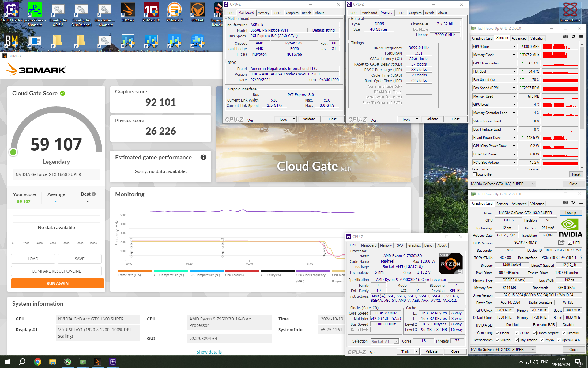
Task: Select the PCMark 10 desktop icon
Action: pyautogui.click(x=151, y=13)
